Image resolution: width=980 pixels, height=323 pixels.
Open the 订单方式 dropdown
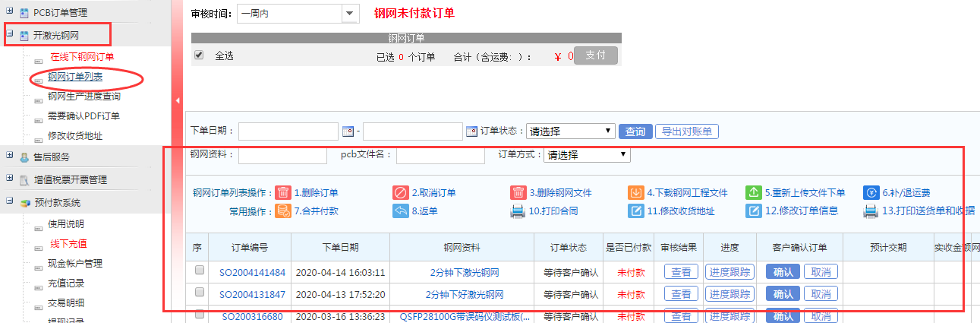coord(587,155)
